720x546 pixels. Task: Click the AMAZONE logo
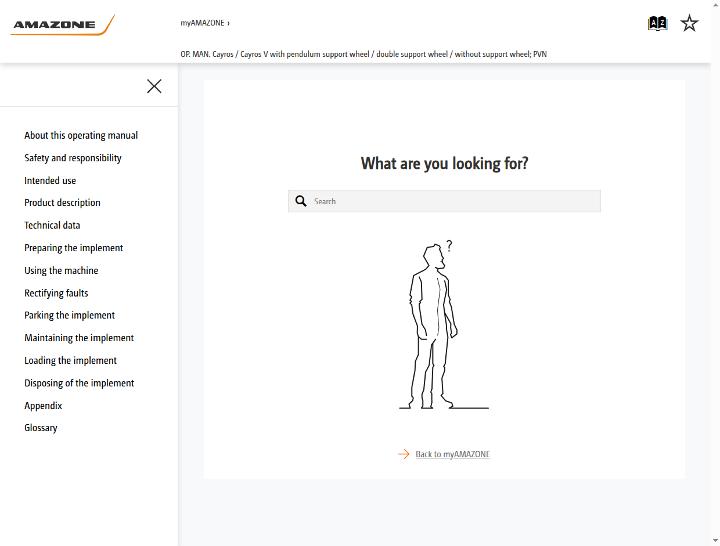(62, 25)
